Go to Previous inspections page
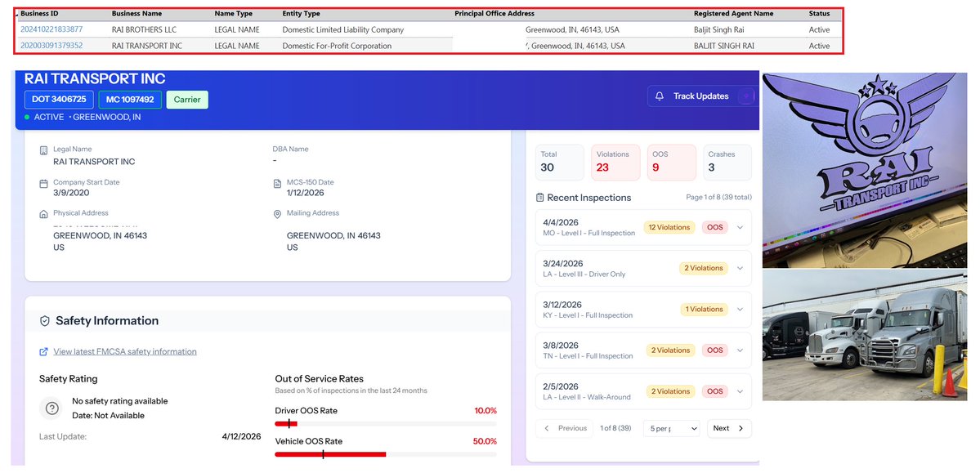This screenshot has height=473, width=980. (566, 428)
